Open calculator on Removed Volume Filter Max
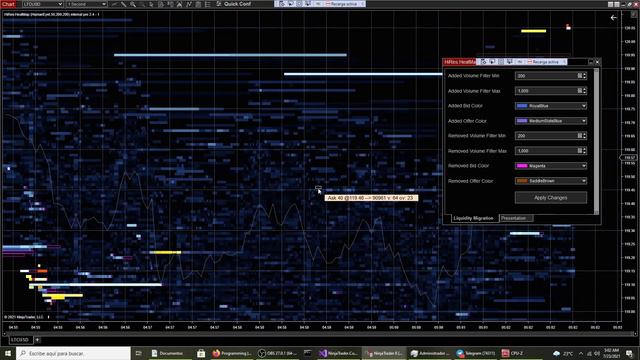 [580, 151]
